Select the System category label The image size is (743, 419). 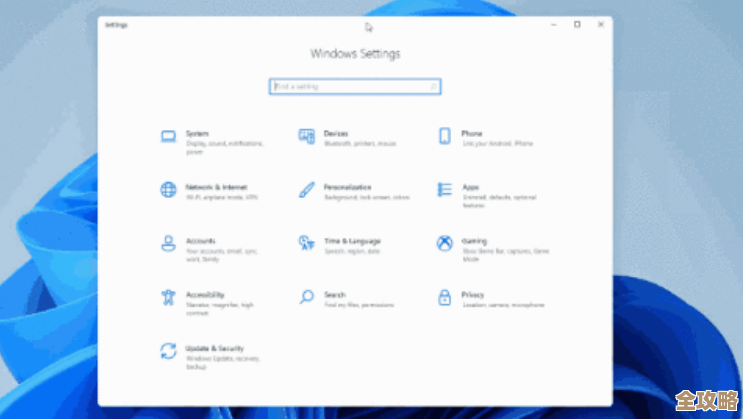(197, 134)
